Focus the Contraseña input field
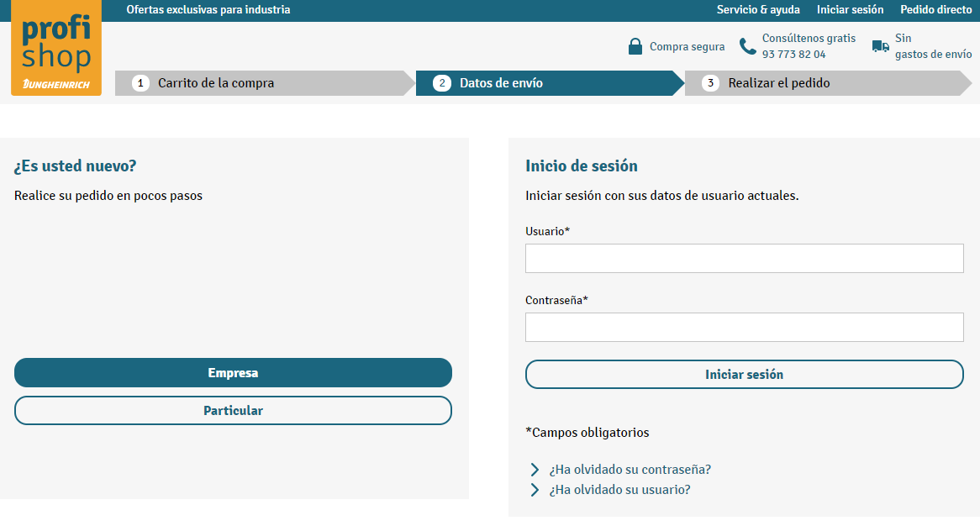 pyautogui.click(x=745, y=328)
